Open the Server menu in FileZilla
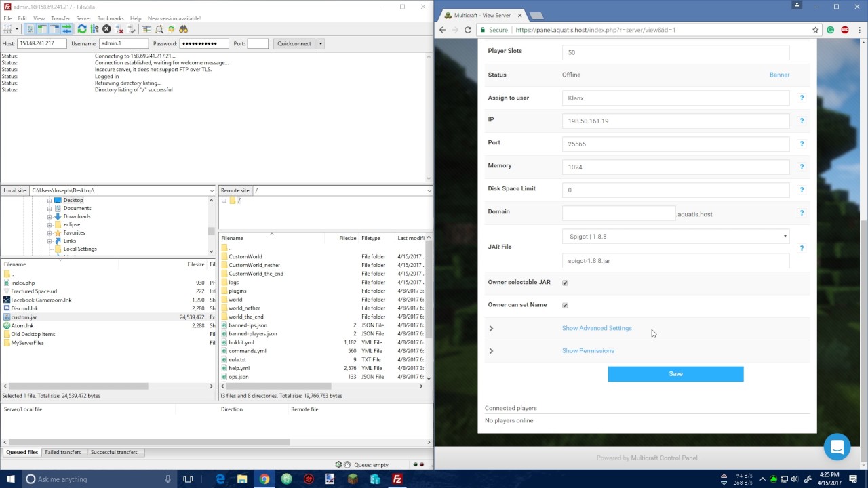Screen dimensions: 868x488 tap(83, 18)
